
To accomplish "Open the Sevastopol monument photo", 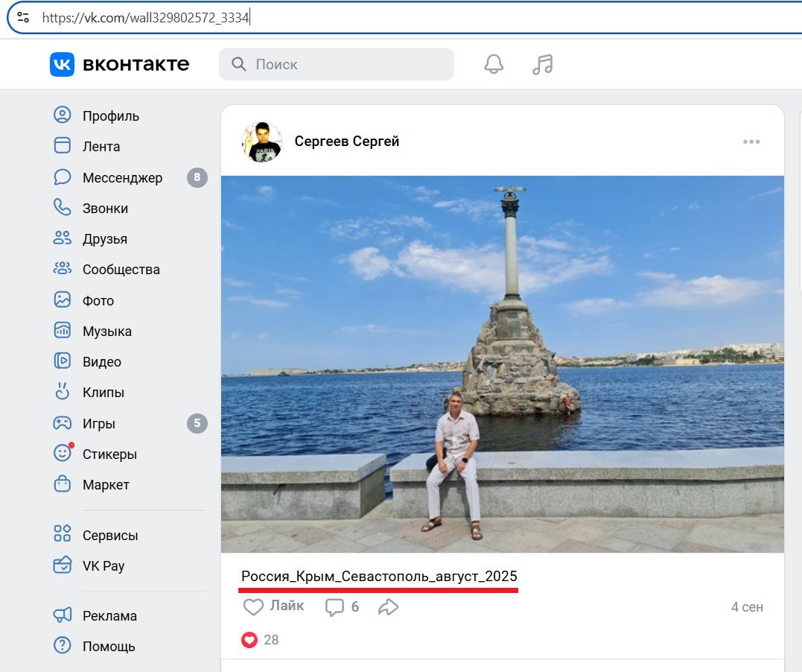I will click(503, 364).
